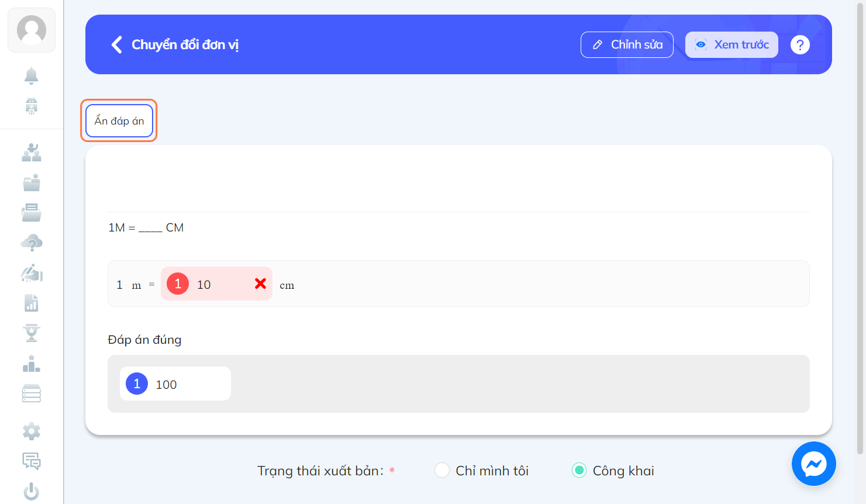Click the red X mark in answer
Image resolution: width=866 pixels, height=504 pixels.
pyautogui.click(x=261, y=284)
